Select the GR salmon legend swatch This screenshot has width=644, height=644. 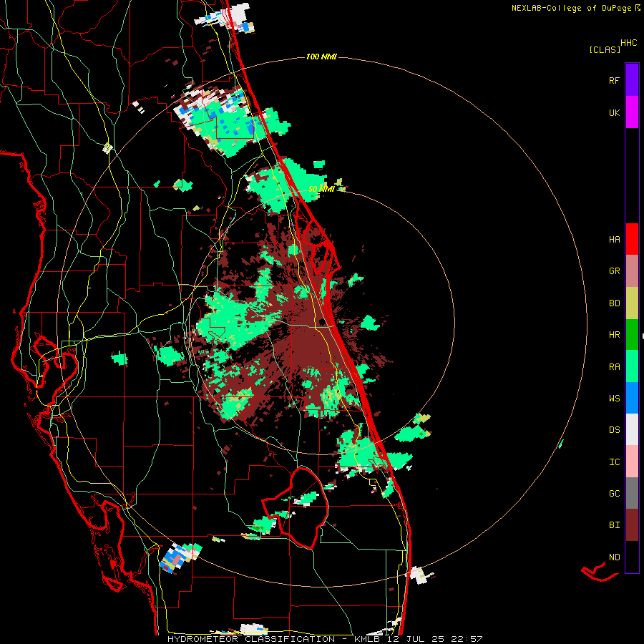tap(632, 271)
